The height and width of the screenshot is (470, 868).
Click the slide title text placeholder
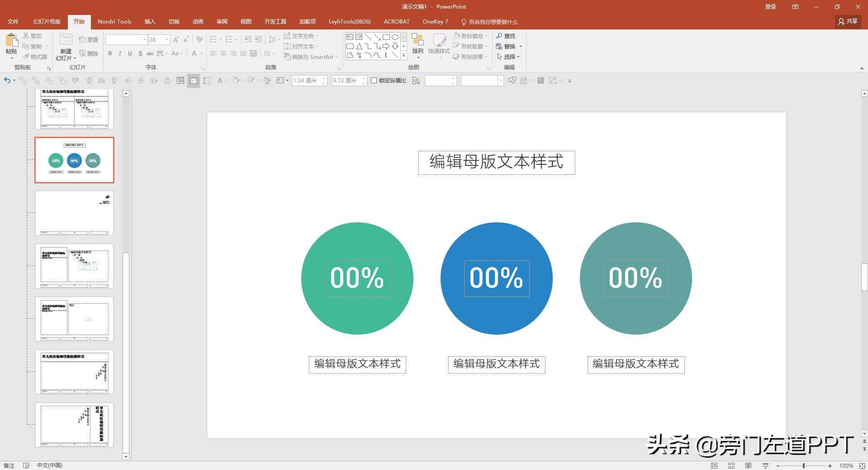497,163
